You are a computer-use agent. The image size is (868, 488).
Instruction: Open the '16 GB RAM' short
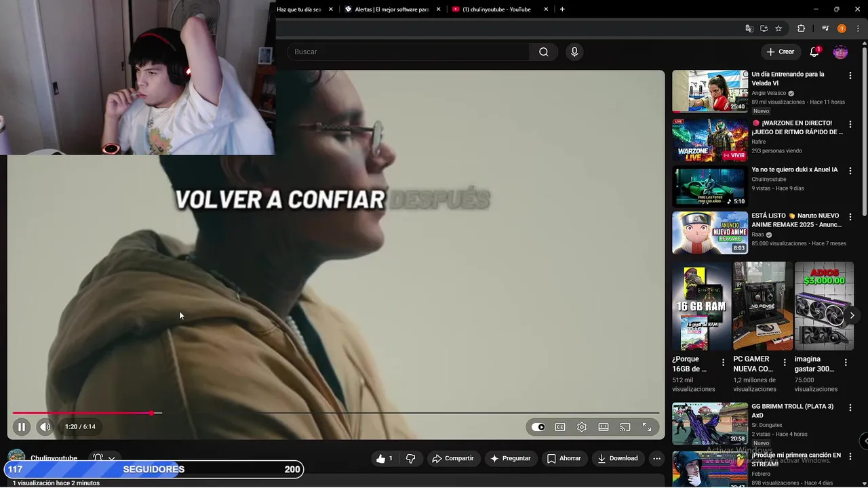coord(701,306)
